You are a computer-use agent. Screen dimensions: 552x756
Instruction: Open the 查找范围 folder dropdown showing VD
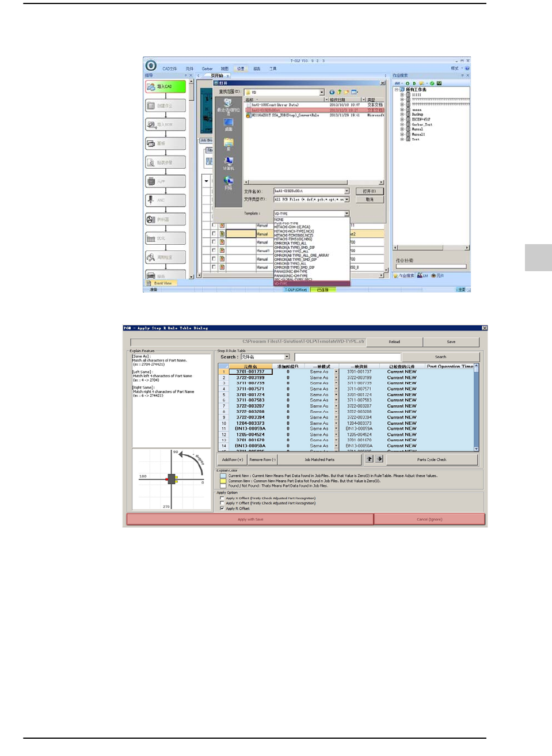pos(322,92)
